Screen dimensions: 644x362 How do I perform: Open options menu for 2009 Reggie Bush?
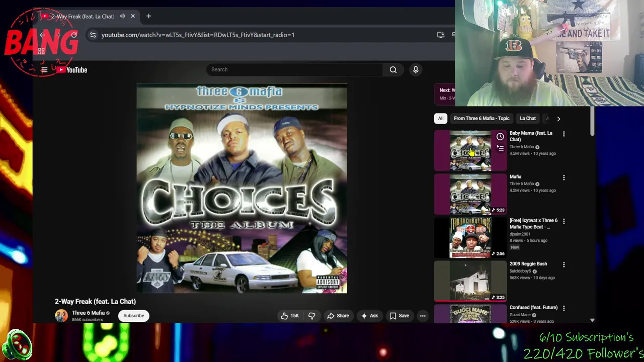point(564,264)
